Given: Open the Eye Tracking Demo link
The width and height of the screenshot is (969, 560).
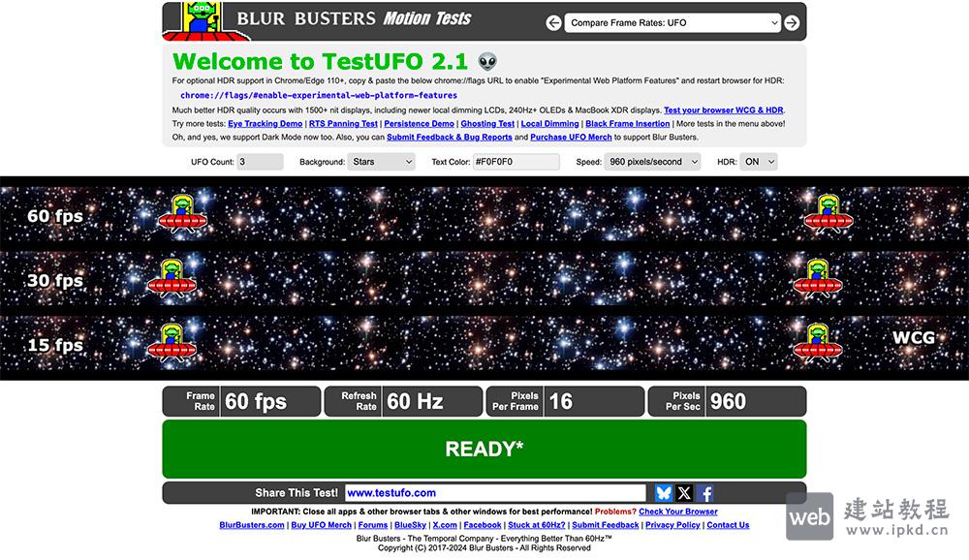Looking at the screenshot, I should coord(266,124).
